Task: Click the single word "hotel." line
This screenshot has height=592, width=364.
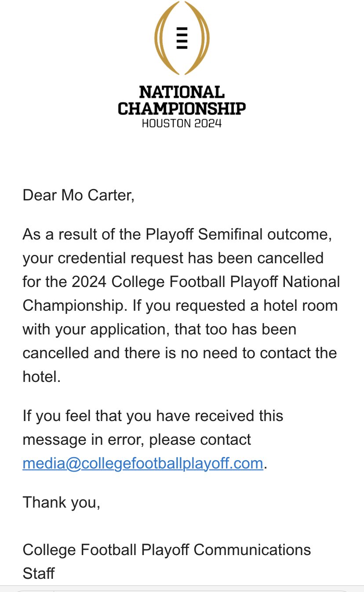Action: point(41,377)
